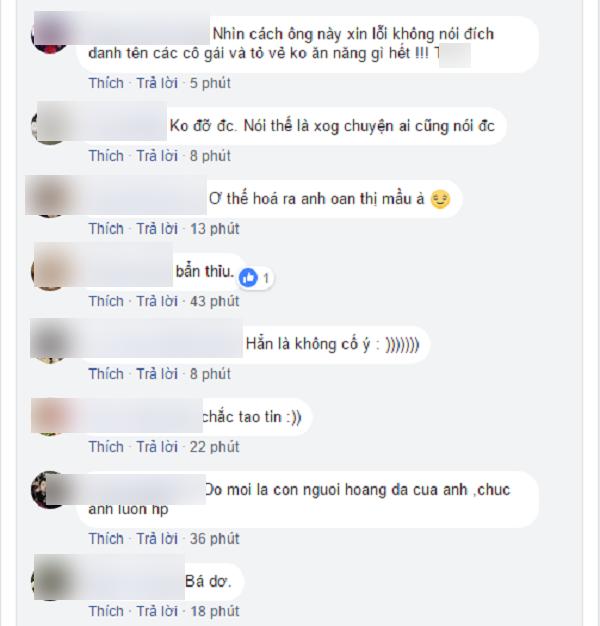Screen dimensions: 600x626
Task: Click Thích under "Ko đỡ đc" comment
Action: pyautogui.click(x=106, y=156)
